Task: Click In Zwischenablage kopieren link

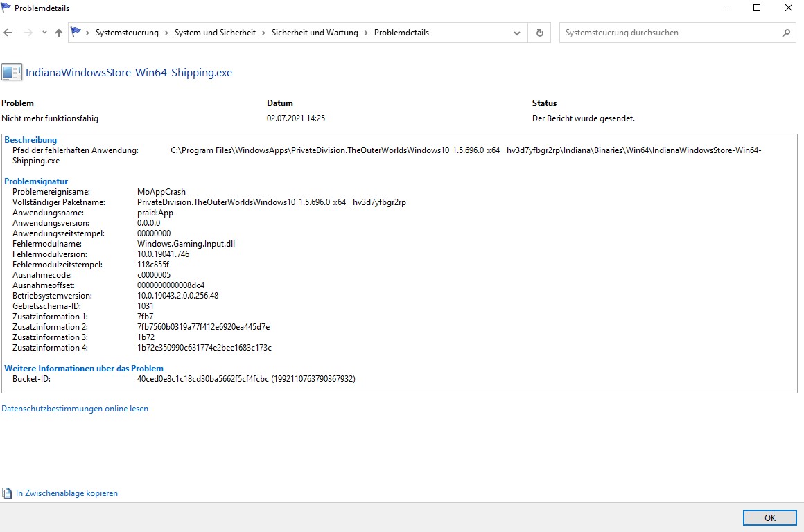Action: click(67, 493)
